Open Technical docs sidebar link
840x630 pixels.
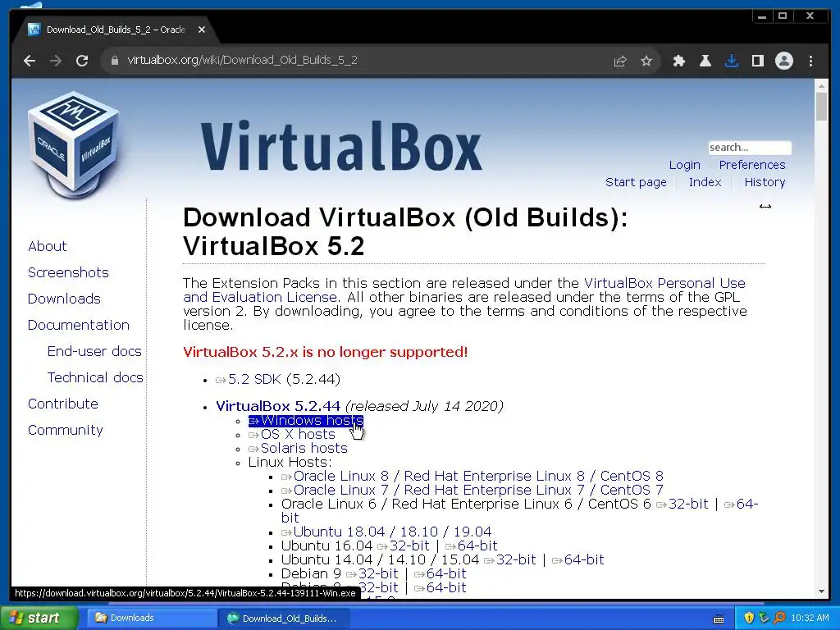click(x=95, y=377)
